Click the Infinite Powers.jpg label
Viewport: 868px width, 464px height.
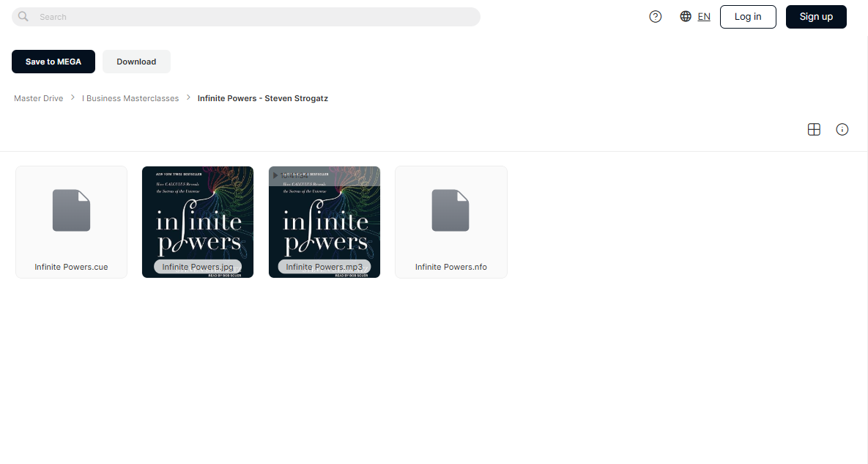[x=198, y=267]
